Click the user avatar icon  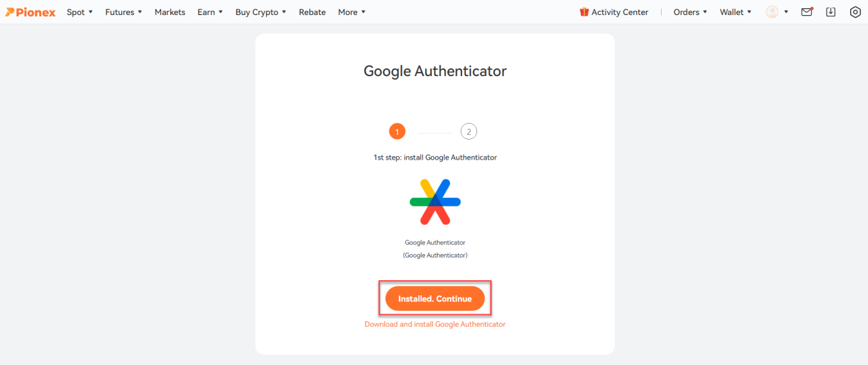pos(773,12)
